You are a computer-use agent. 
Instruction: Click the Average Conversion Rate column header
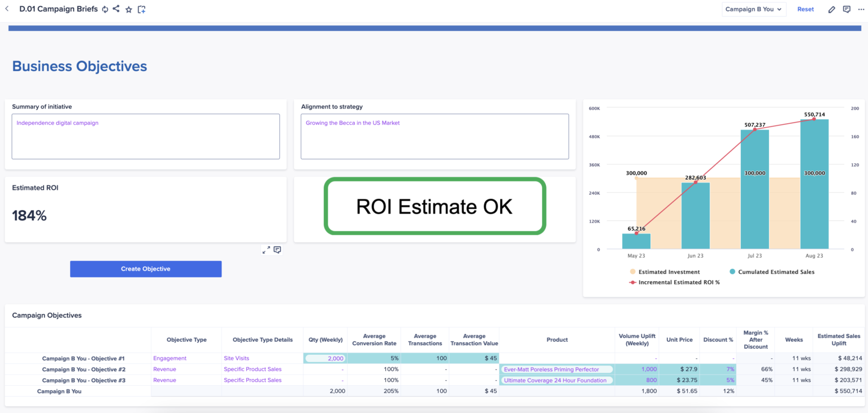pos(374,340)
